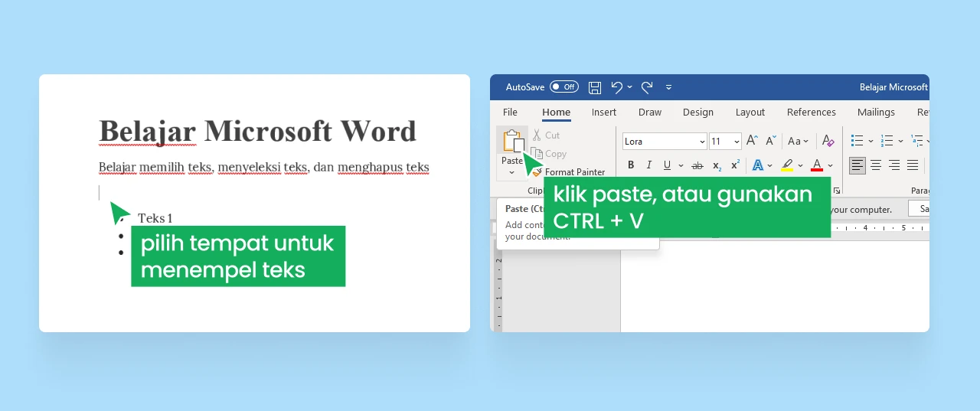
Task: Click the Redo arrow icon
Action: tap(647, 87)
